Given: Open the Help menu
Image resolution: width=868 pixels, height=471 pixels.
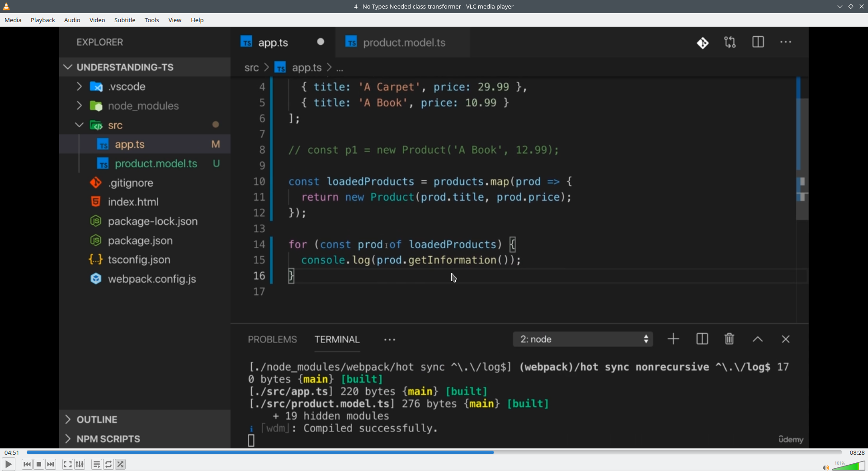Looking at the screenshot, I should click(x=197, y=20).
